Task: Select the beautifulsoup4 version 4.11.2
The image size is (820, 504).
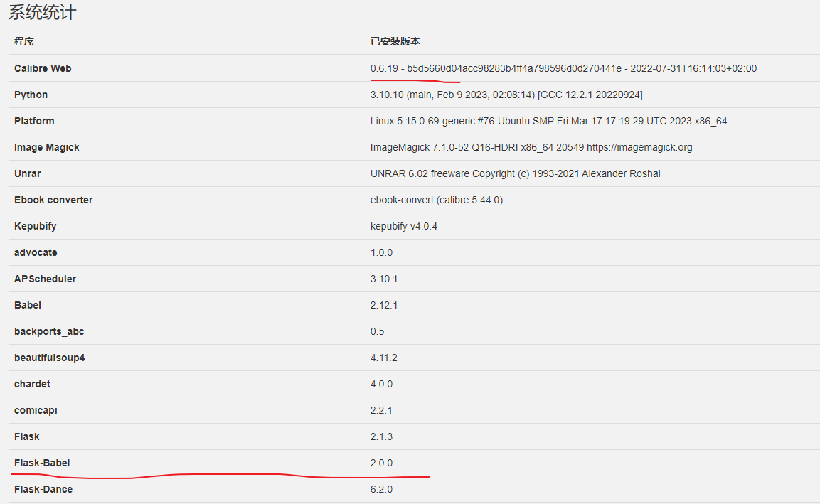Action: 384,358
